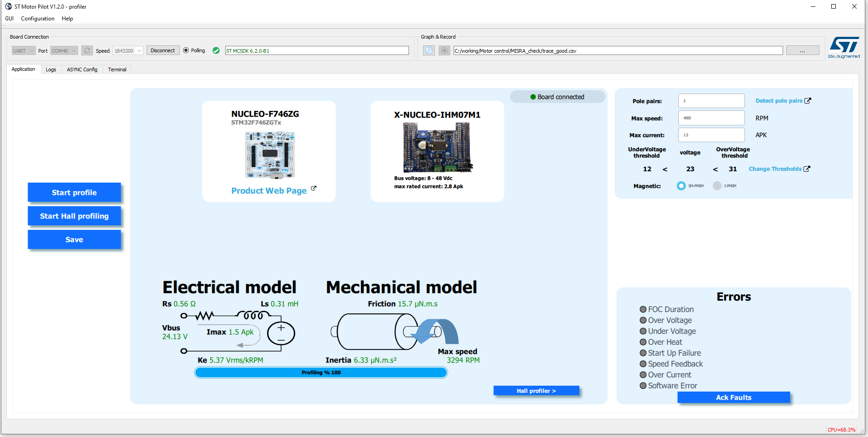Click the refresh ports icon

[x=87, y=50]
